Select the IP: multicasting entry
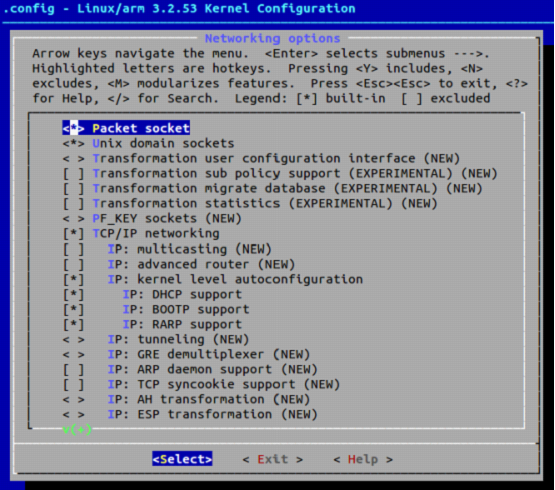 190,249
